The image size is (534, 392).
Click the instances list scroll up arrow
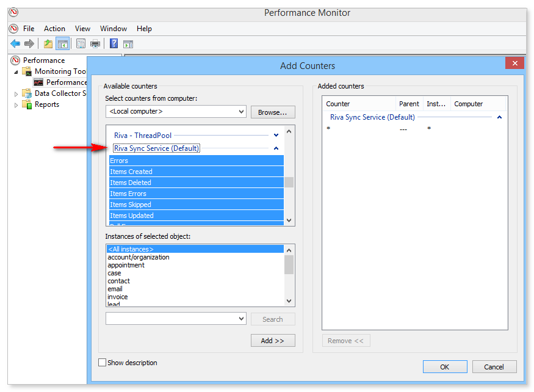(x=289, y=250)
